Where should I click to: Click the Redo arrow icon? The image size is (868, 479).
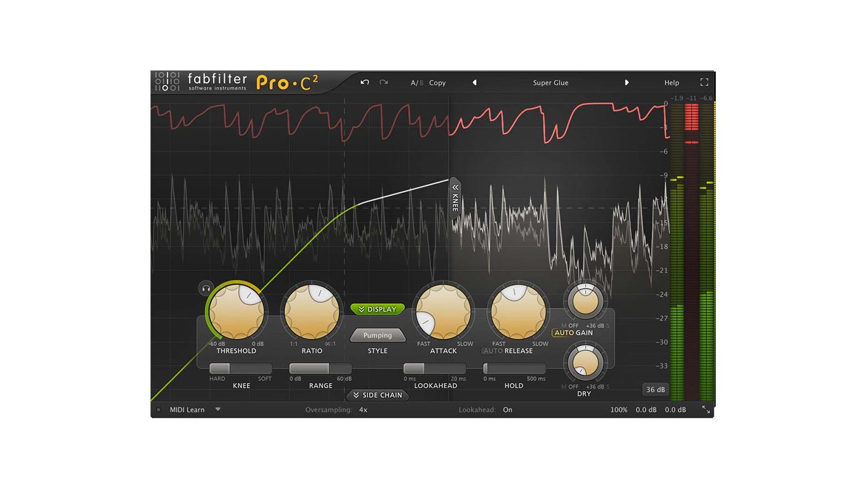click(384, 82)
